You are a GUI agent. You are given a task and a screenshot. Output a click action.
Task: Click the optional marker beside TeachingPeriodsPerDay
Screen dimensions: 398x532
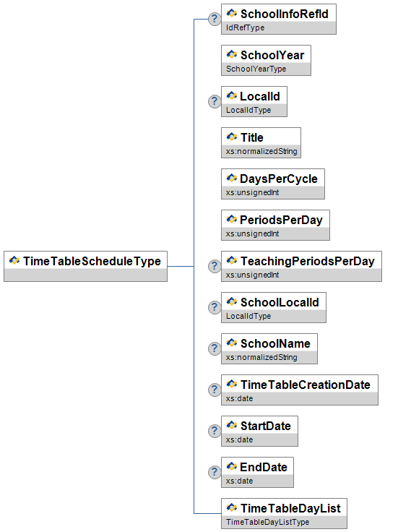coord(215,266)
